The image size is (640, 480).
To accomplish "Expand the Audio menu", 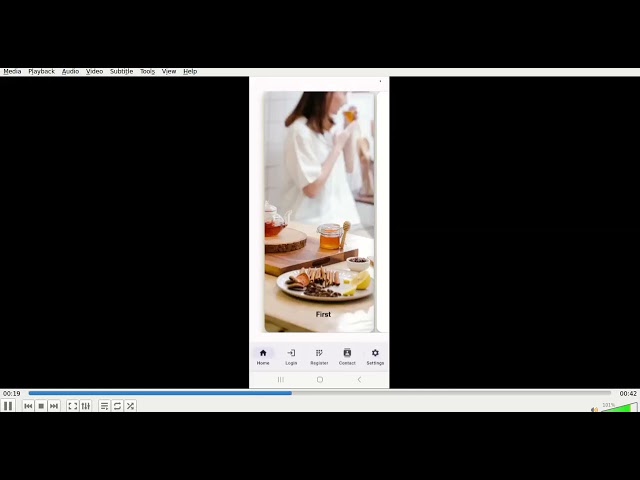I will coord(70,72).
